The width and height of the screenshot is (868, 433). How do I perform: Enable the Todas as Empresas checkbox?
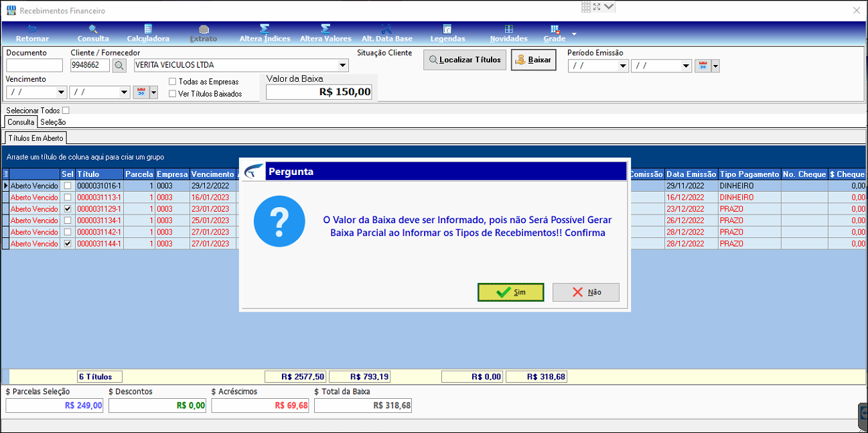point(172,82)
